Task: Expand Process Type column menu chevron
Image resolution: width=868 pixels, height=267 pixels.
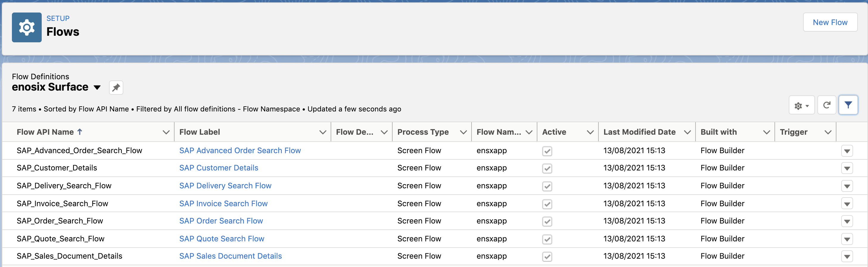Action: [463, 132]
